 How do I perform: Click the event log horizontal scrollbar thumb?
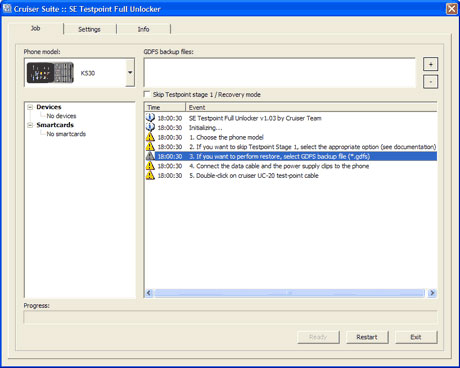pos(290,293)
